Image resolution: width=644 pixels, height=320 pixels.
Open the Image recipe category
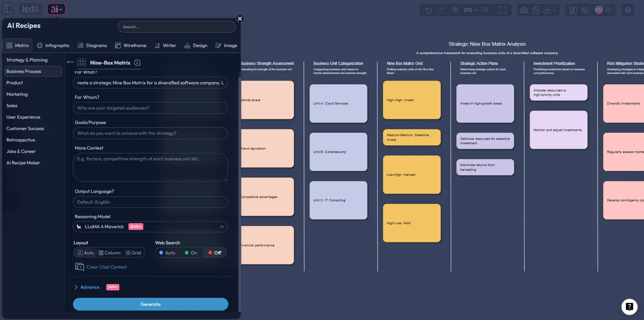click(226, 45)
